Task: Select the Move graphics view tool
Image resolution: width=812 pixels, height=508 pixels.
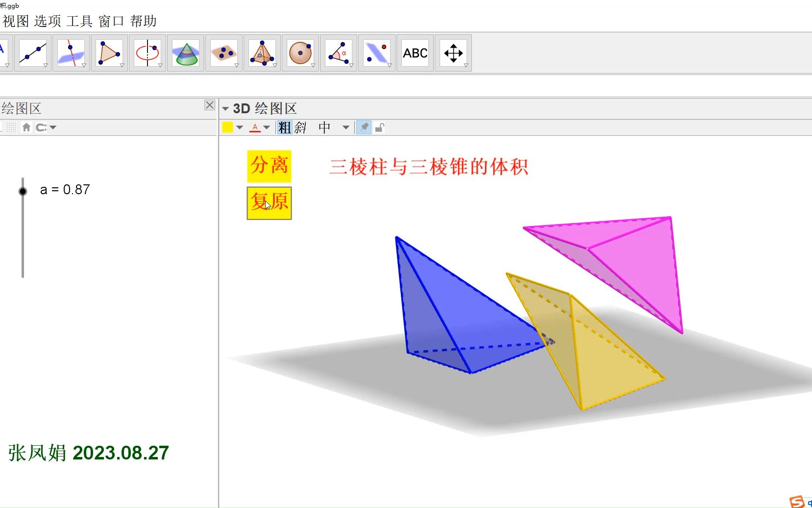Action: point(453,52)
